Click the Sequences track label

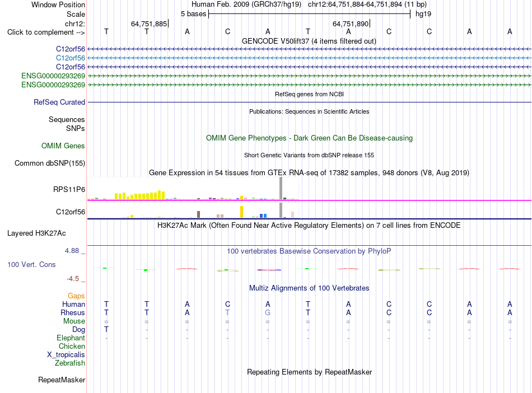coord(67,119)
